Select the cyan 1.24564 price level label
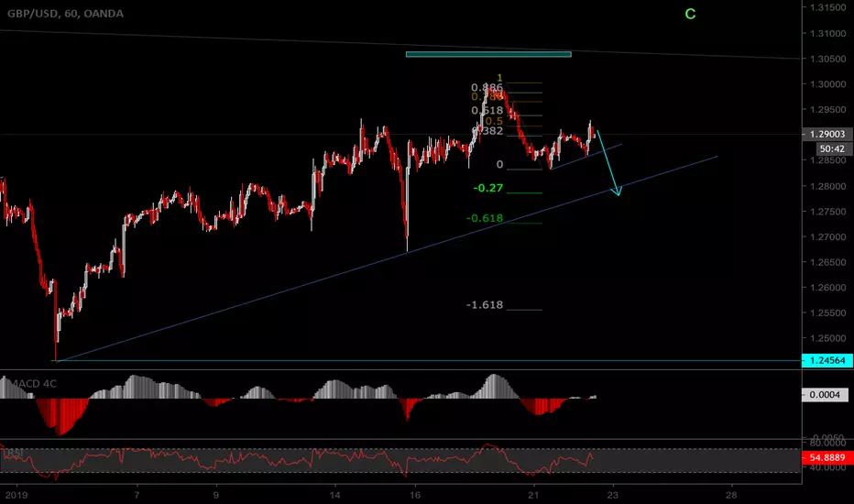The image size is (854, 504). pos(827,360)
